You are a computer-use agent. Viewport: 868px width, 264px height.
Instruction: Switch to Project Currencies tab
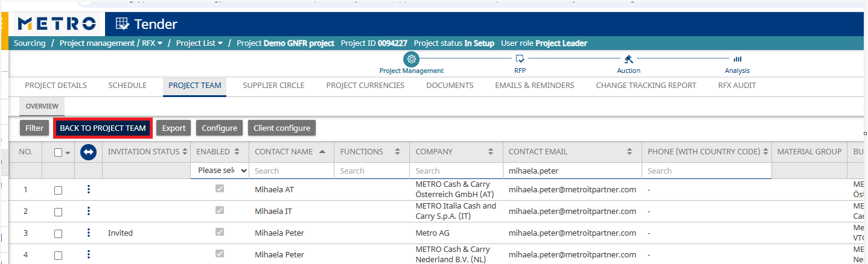(365, 86)
